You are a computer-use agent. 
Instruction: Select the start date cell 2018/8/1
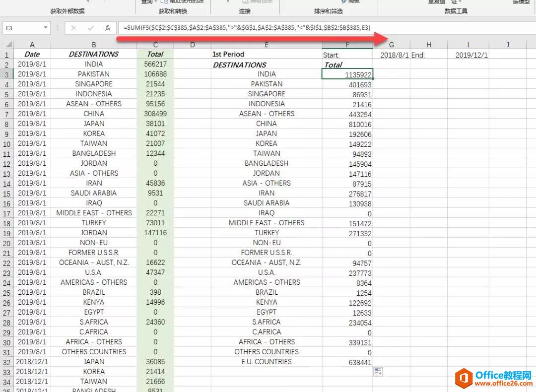point(392,55)
